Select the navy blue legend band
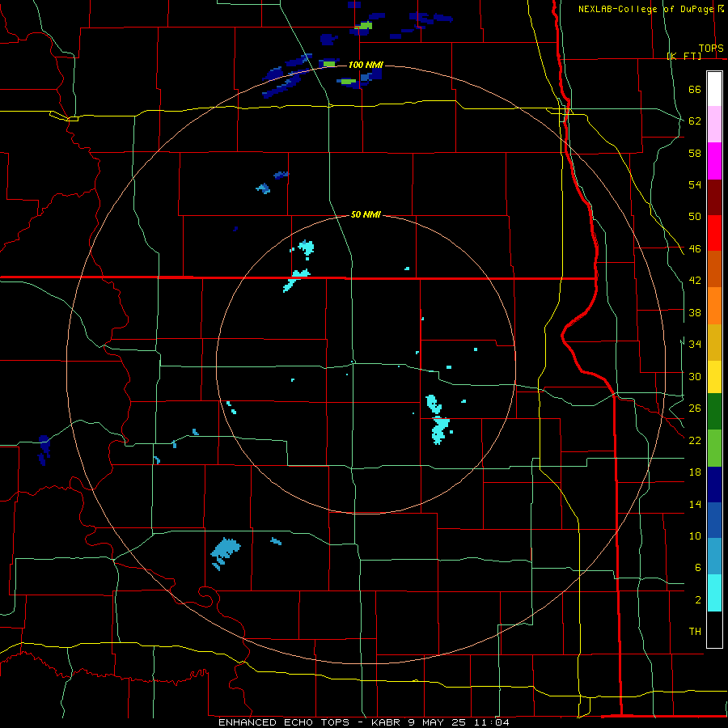728x728 pixels. 714,485
